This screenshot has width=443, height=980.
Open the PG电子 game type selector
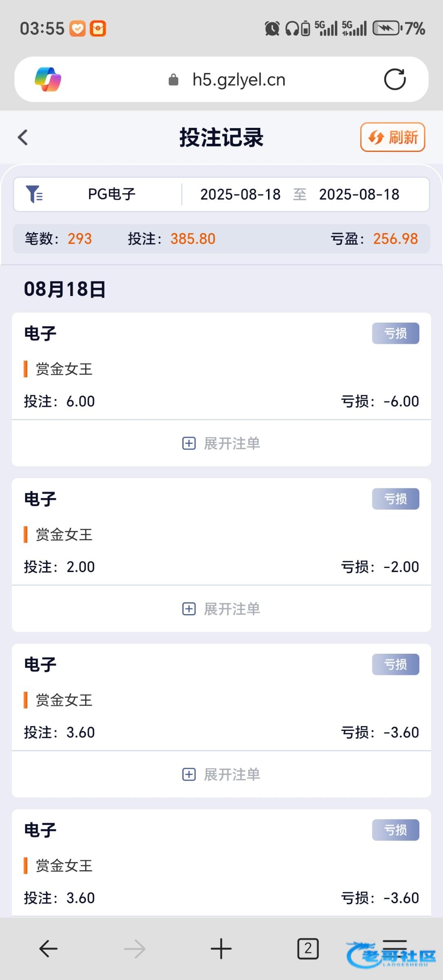click(x=111, y=194)
